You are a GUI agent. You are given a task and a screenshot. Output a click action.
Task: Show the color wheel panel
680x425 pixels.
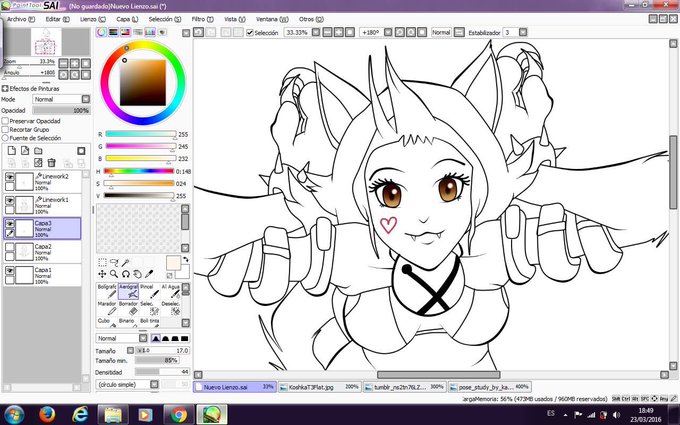point(101,32)
